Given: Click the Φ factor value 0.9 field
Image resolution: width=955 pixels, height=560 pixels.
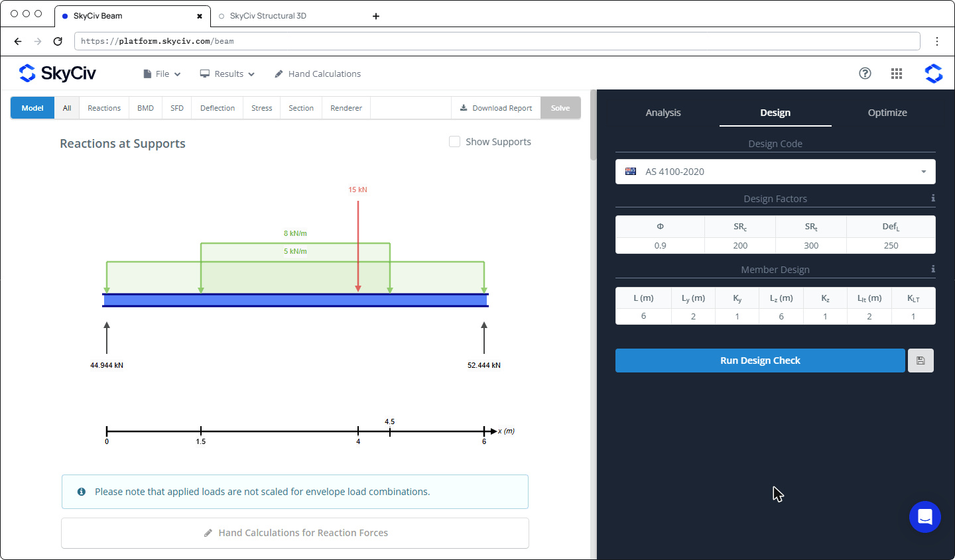Looking at the screenshot, I should pyautogui.click(x=660, y=245).
